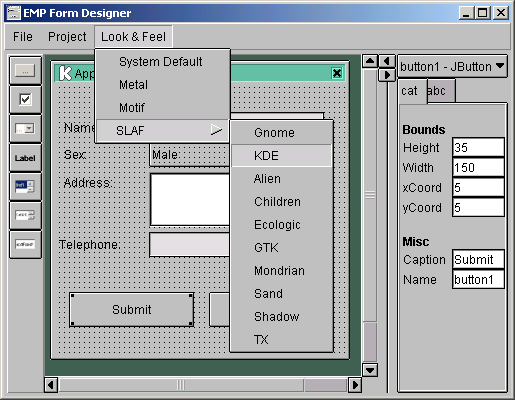Select the list component tool in palette
515x400 pixels.
click(x=25, y=186)
